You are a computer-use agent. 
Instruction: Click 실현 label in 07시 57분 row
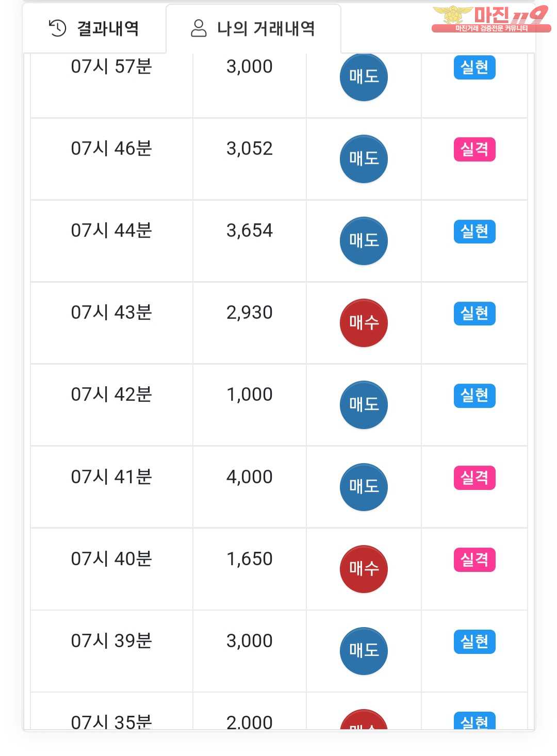pyautogui.click(x=474, y=68)
